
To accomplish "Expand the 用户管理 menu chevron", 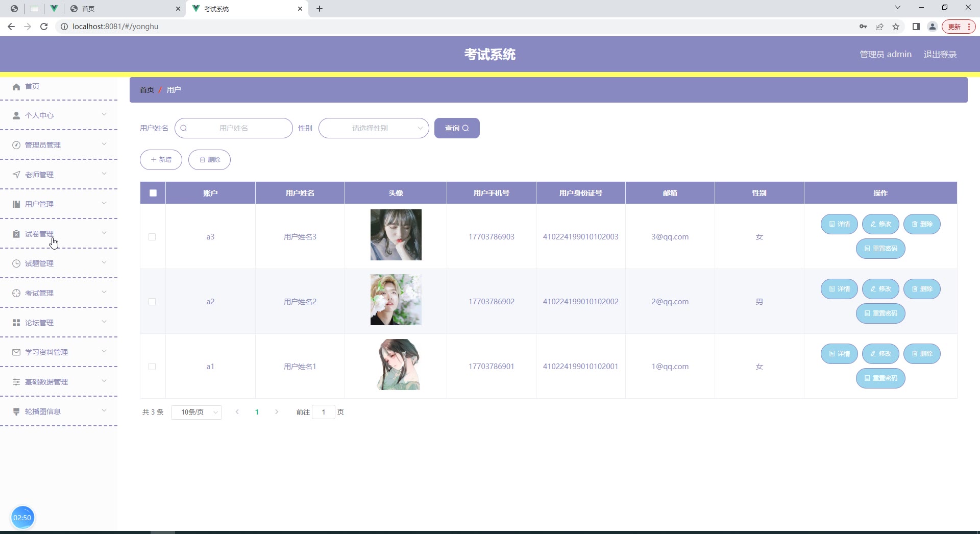I will [104, 203].
